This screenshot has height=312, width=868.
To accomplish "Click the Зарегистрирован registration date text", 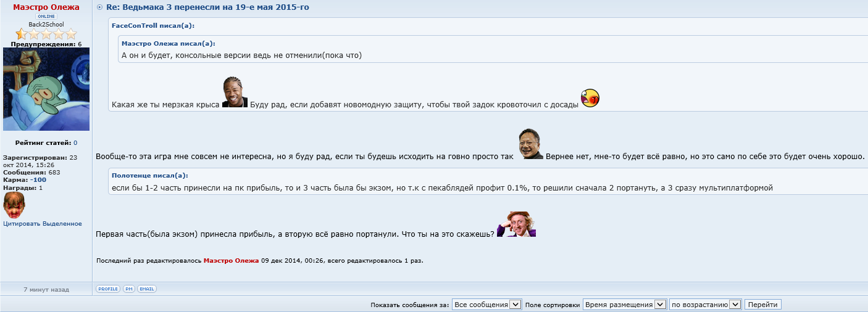I will 40,162.
